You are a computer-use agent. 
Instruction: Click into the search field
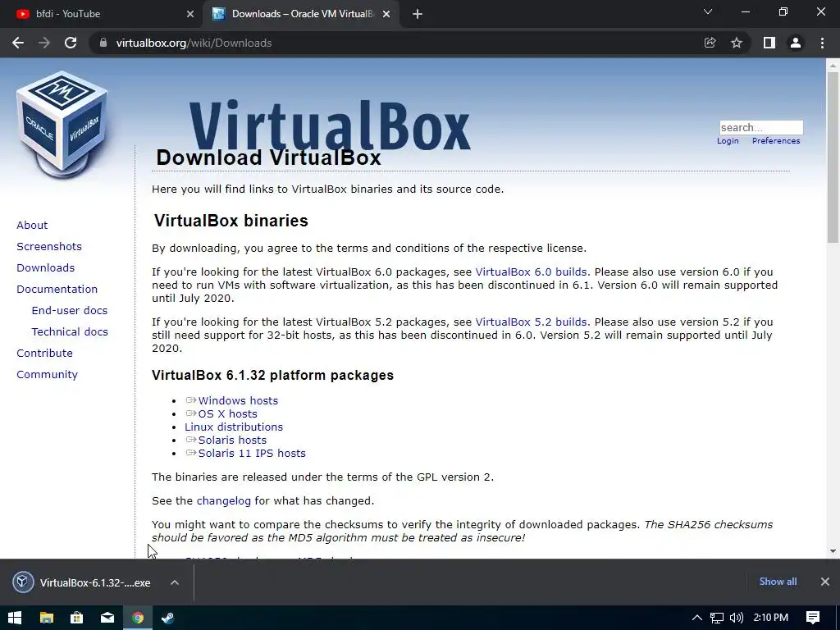761,127
